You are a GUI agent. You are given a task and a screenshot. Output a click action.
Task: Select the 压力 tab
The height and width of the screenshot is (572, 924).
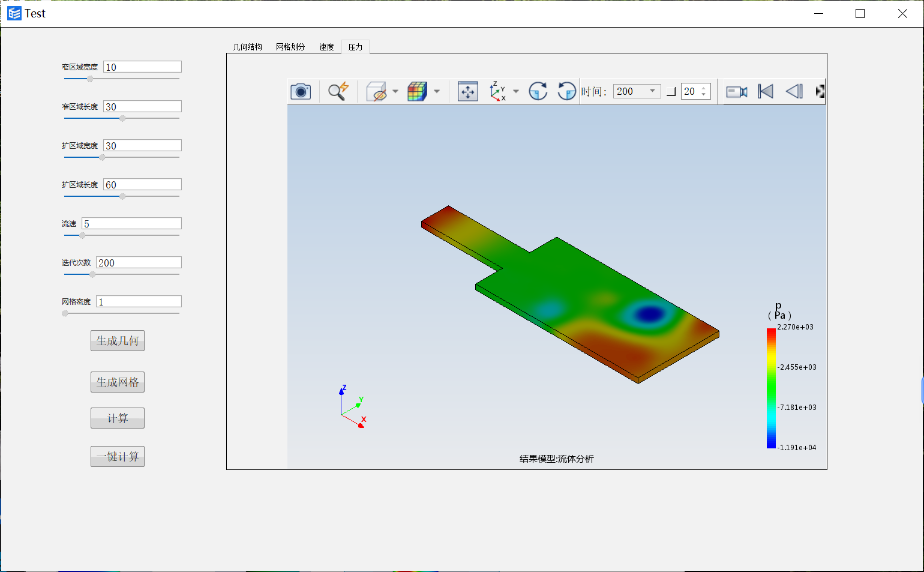(x=356, y=47)
